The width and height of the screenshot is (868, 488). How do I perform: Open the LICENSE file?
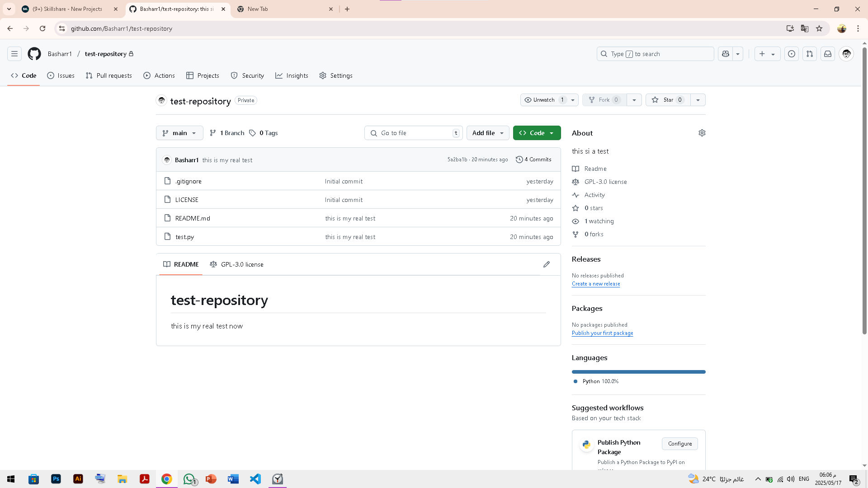187,200
